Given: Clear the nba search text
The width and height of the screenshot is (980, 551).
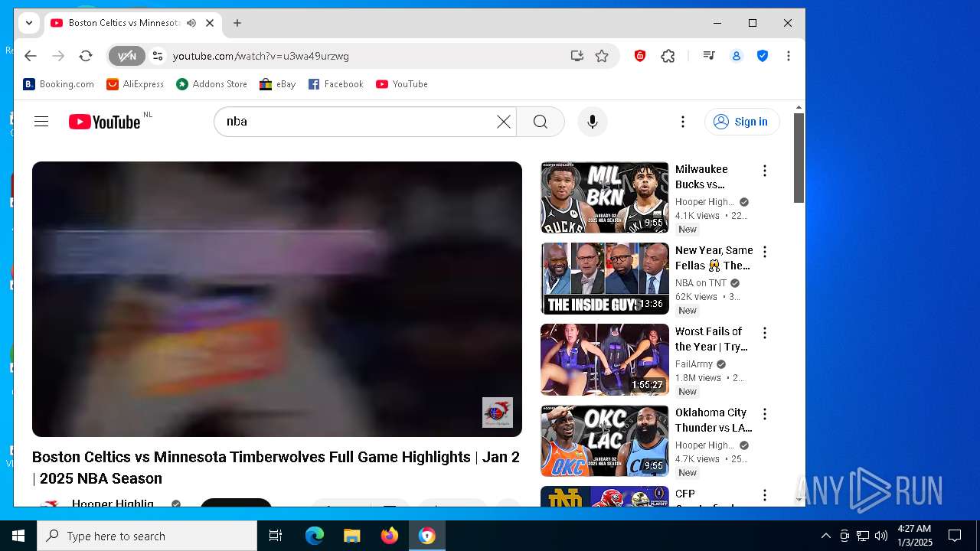Looking at the screenshot, I should pyautogui.click(x=503, y=122).
